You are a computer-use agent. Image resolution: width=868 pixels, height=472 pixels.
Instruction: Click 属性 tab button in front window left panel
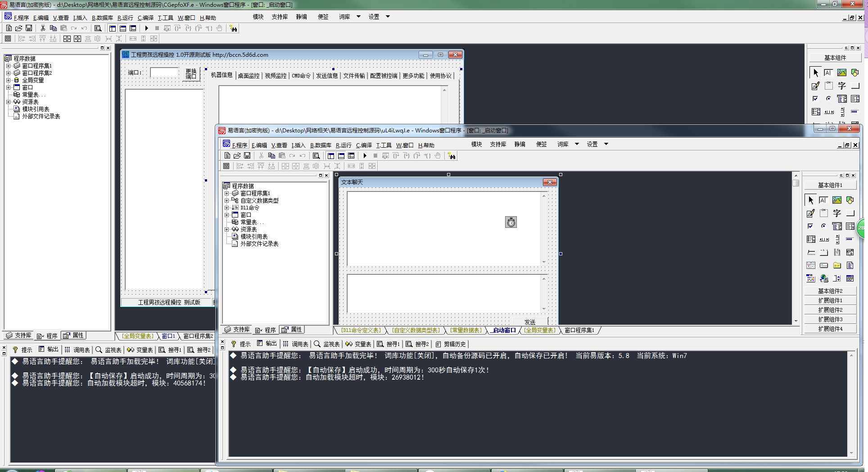pyautogui.click(x=292, y=330)
